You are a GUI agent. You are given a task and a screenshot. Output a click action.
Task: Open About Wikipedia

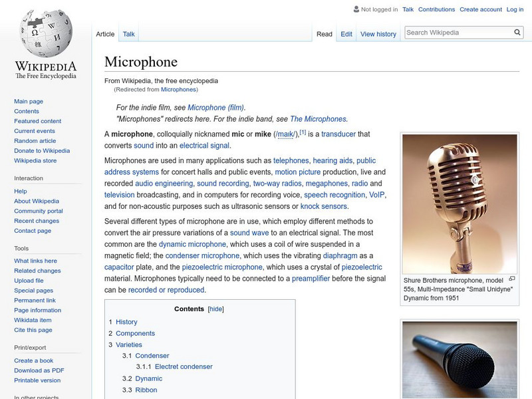(x=37, y=201)
